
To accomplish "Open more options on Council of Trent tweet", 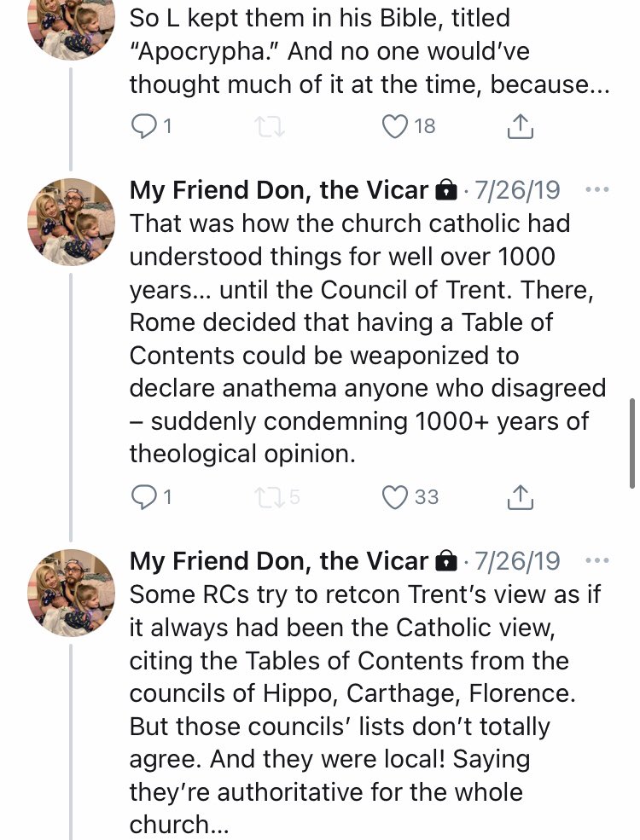I will tap(598, 189).
